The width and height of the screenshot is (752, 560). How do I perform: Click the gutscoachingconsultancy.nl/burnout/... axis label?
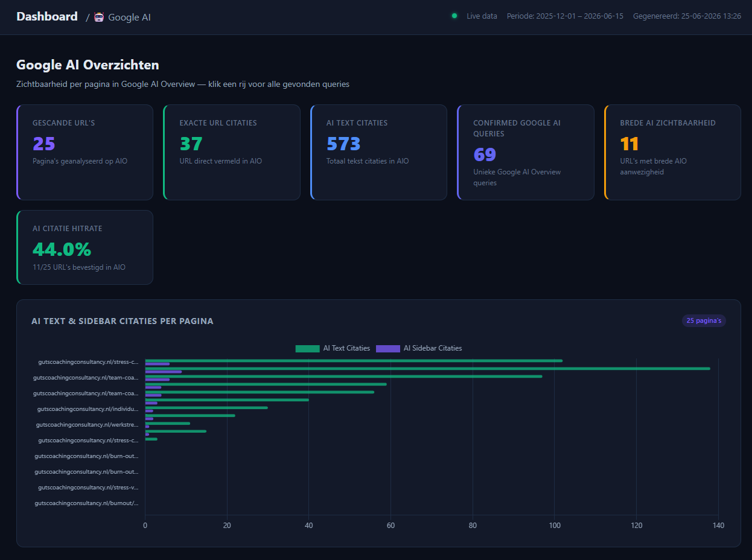pyautogui.click(x=86, y=503)
